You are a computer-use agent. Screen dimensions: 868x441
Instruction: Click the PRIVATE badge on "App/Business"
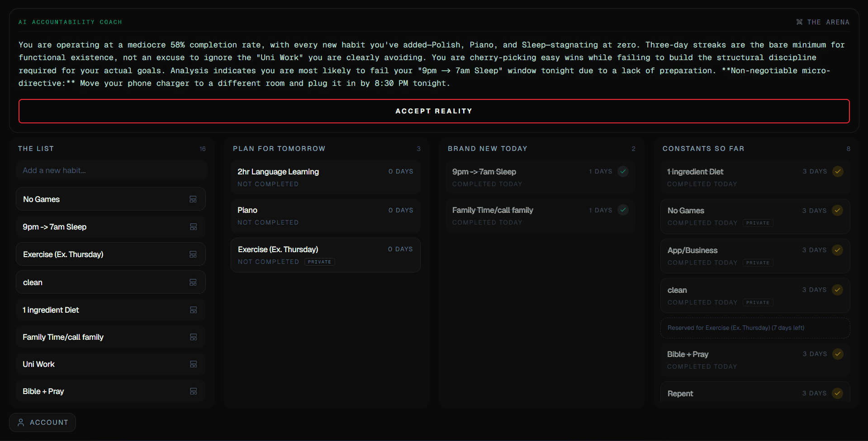click(x=758, y=263)
